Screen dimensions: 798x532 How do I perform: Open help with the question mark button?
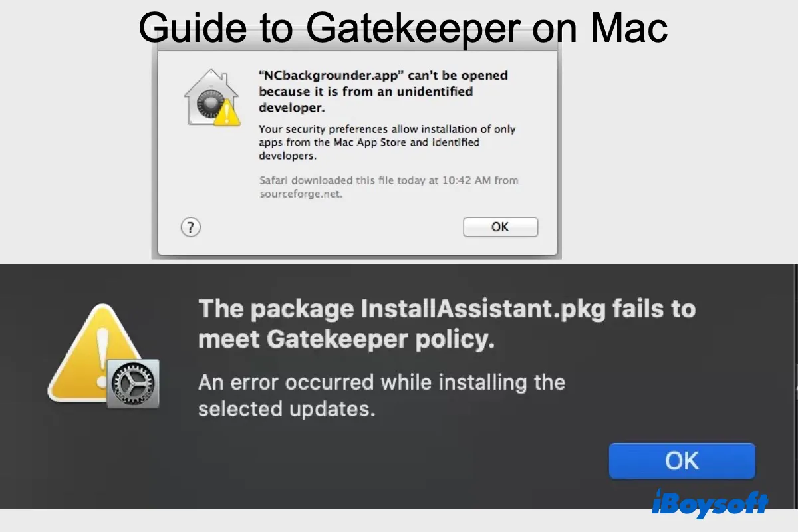tap(190, 227)
